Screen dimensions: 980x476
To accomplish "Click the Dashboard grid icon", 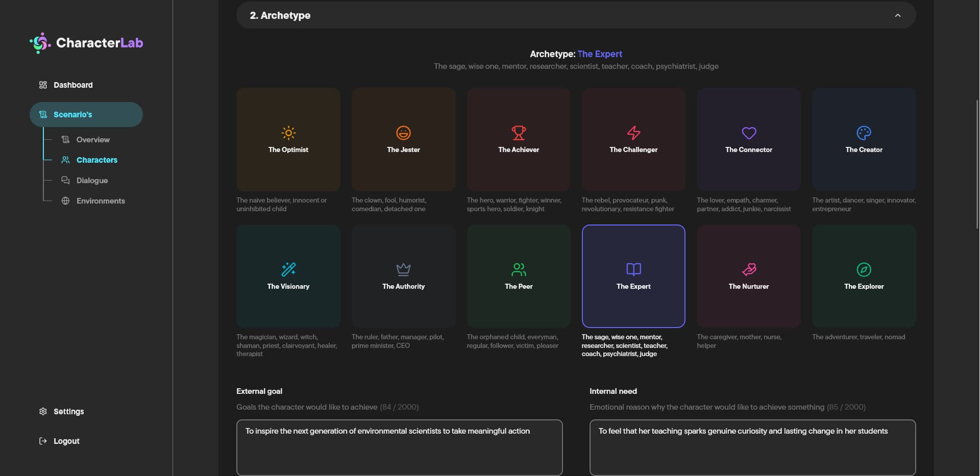I will pyautogui.click(x=43, y=85).
